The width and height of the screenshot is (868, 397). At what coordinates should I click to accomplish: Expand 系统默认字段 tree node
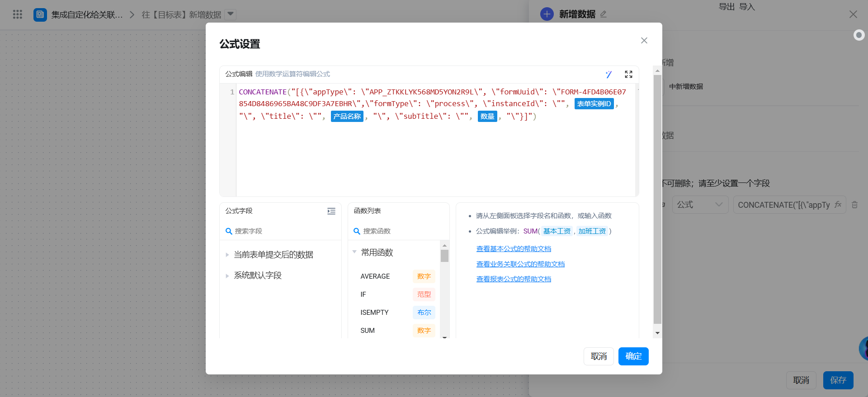(x=227, y=276)
